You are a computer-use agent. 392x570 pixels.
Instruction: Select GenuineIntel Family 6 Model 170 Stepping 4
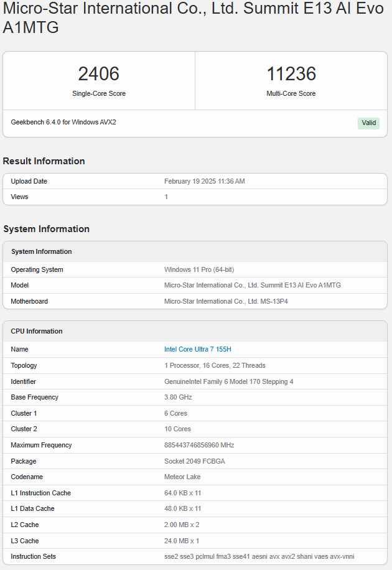click(229, 381)
